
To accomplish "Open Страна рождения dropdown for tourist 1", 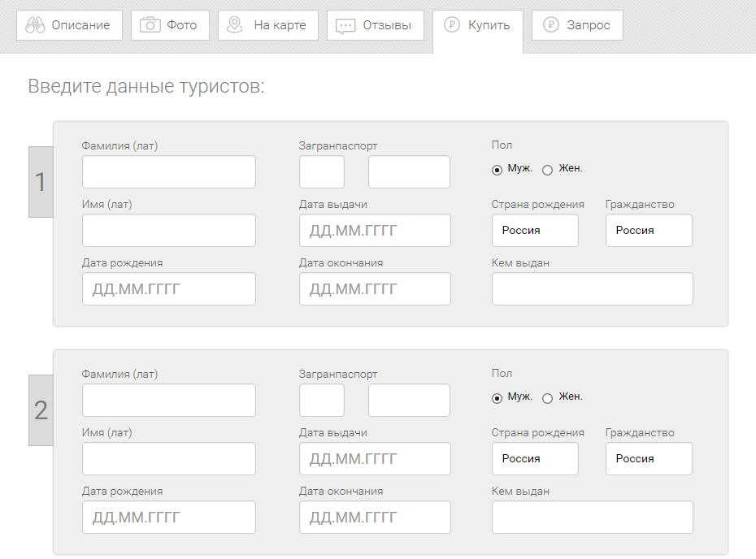I will click(535, 231).
